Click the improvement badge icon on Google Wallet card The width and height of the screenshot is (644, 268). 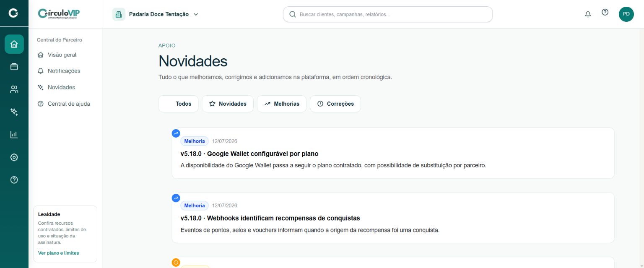click(x=176, y=133)
